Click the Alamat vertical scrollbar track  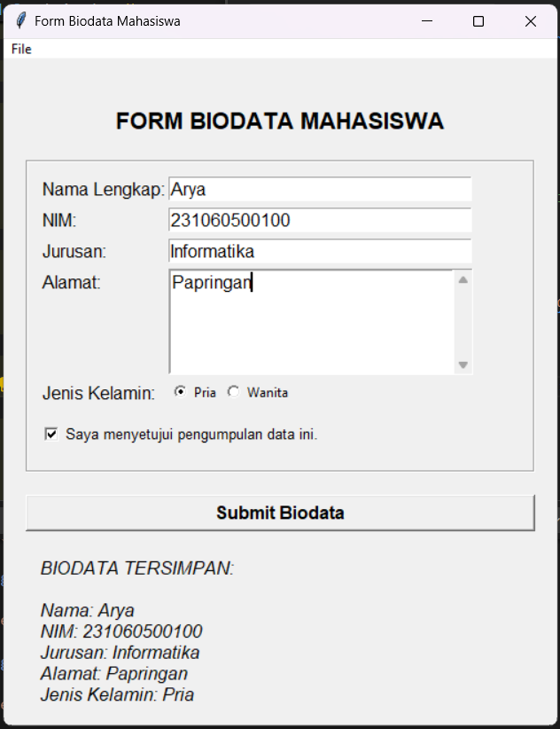[x=463, y=321]
